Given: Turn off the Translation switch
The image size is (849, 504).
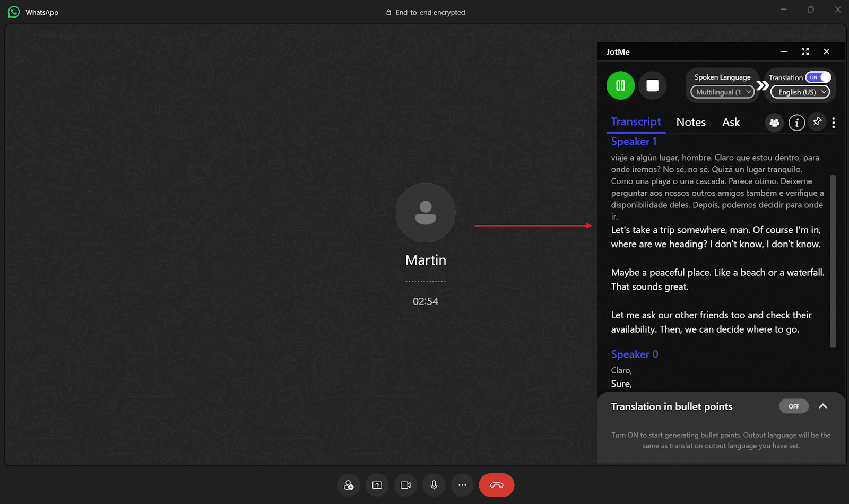Looking at the screenshot, I should click(818, 77).
